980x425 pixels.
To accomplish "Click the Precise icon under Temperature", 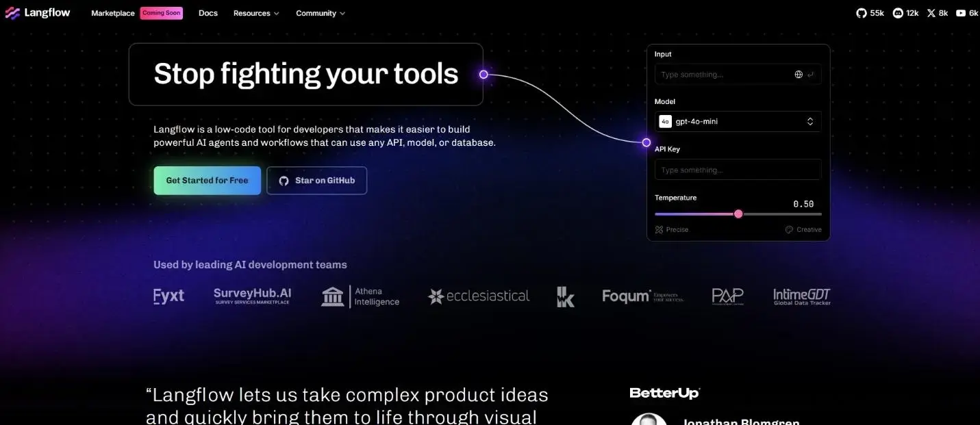I will click(x=659, y=230).
